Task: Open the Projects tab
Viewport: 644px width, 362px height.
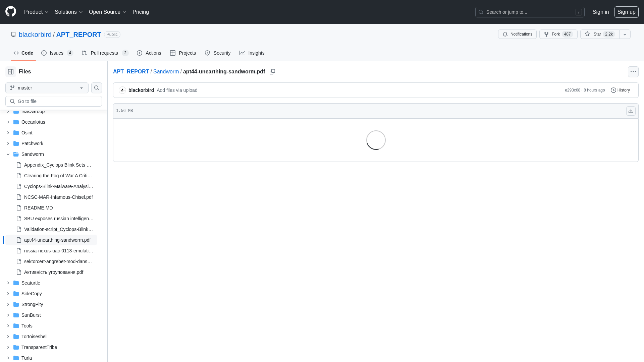Action: (183, 53)
